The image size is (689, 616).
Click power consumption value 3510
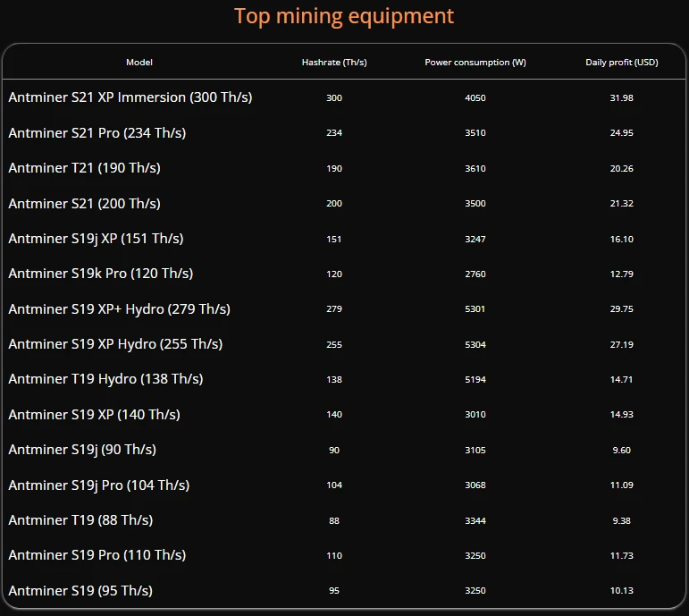(x=475, y=133)
